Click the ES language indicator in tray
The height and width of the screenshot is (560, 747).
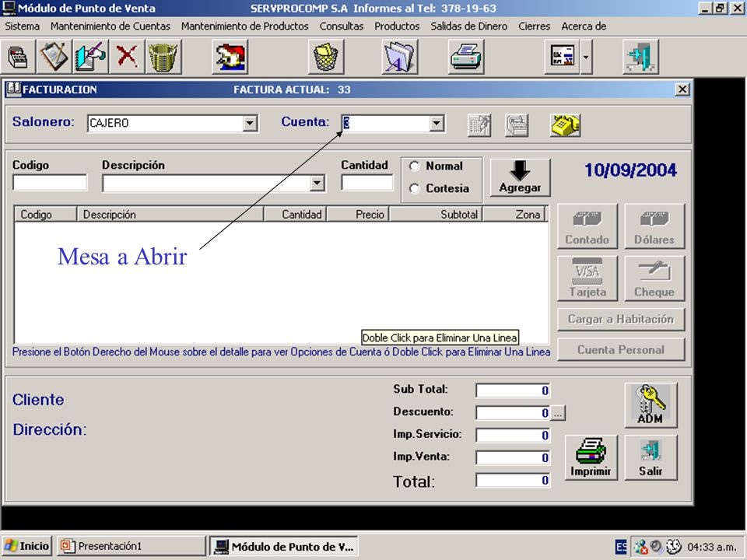[621, 547]
